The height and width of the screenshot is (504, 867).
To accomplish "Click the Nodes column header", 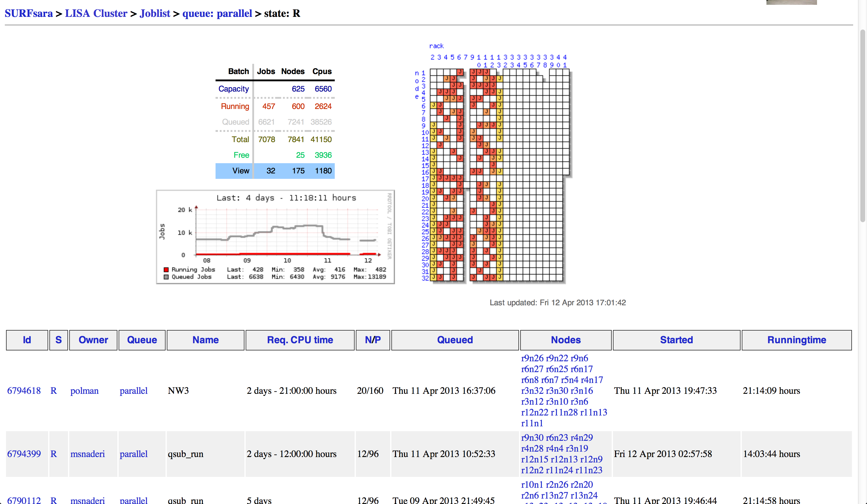I will pyautogui.click(x=566, y=340).
